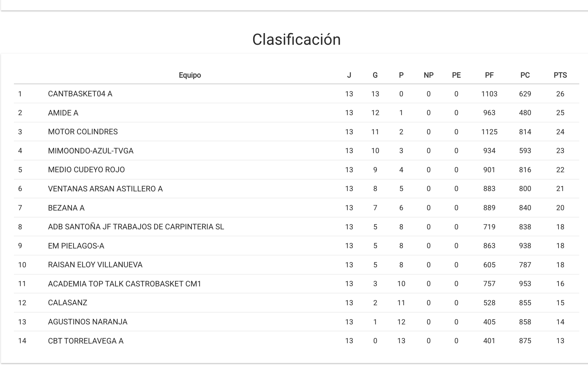
Task: Click ADB SANTOÑA JF TRABAJOS team name
Action: (136, 227)
